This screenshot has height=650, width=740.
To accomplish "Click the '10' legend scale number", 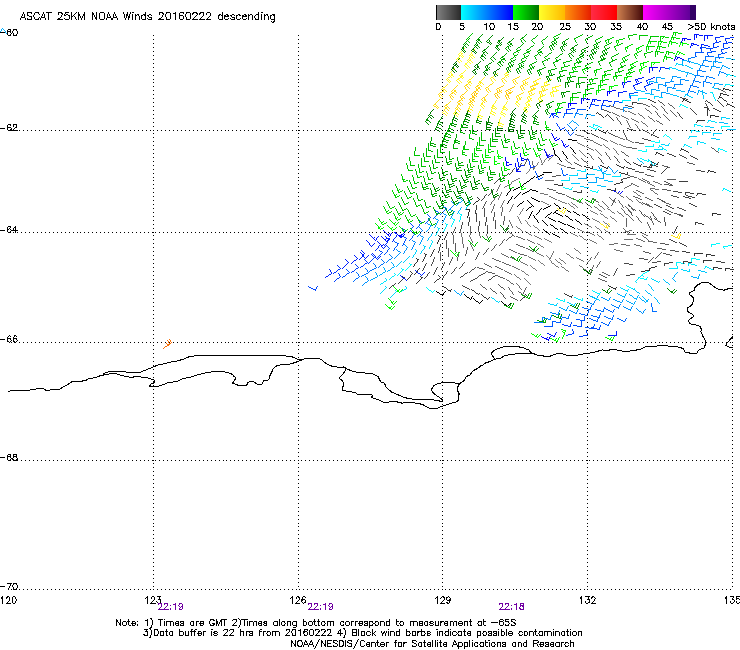I will click(x=489, y=27).
